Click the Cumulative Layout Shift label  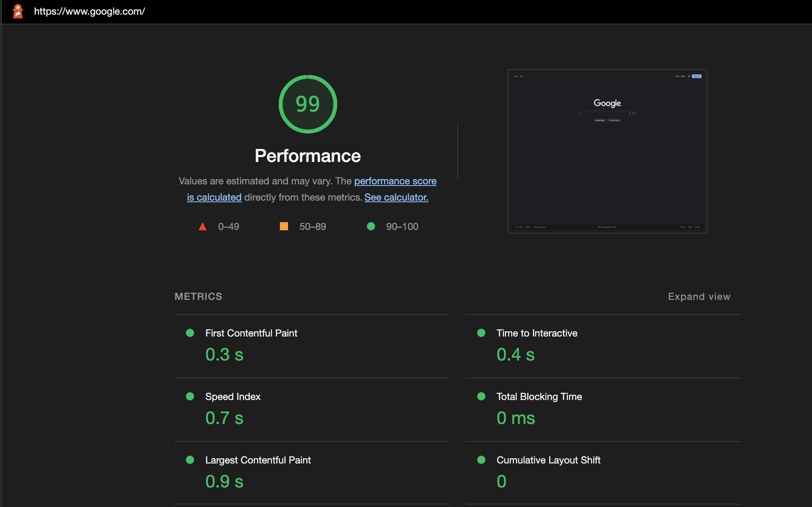[x=548, y=460]
